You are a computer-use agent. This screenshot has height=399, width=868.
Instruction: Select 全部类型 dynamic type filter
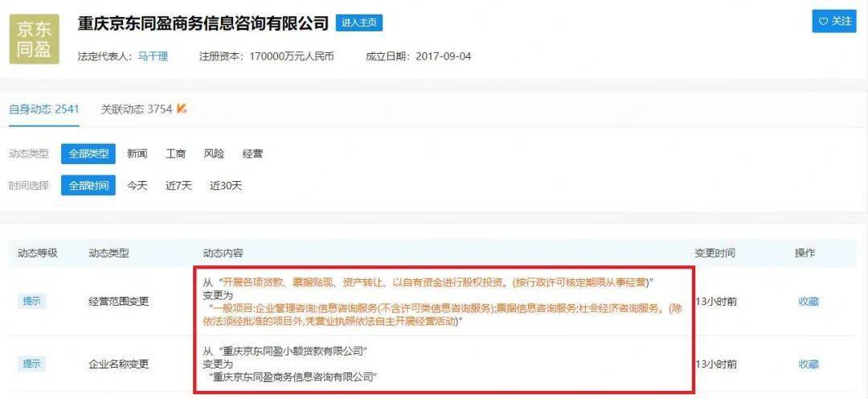(x=88, y=154)
